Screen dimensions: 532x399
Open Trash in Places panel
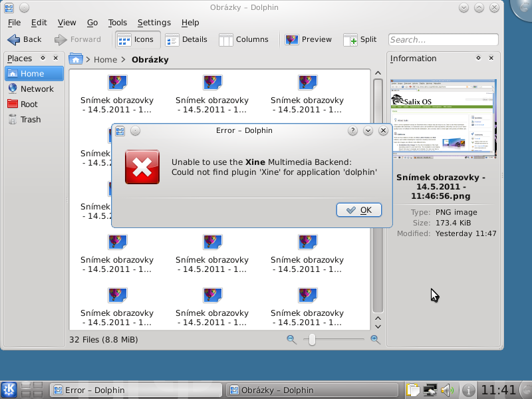pyautogui.click(x=34, y=120)
